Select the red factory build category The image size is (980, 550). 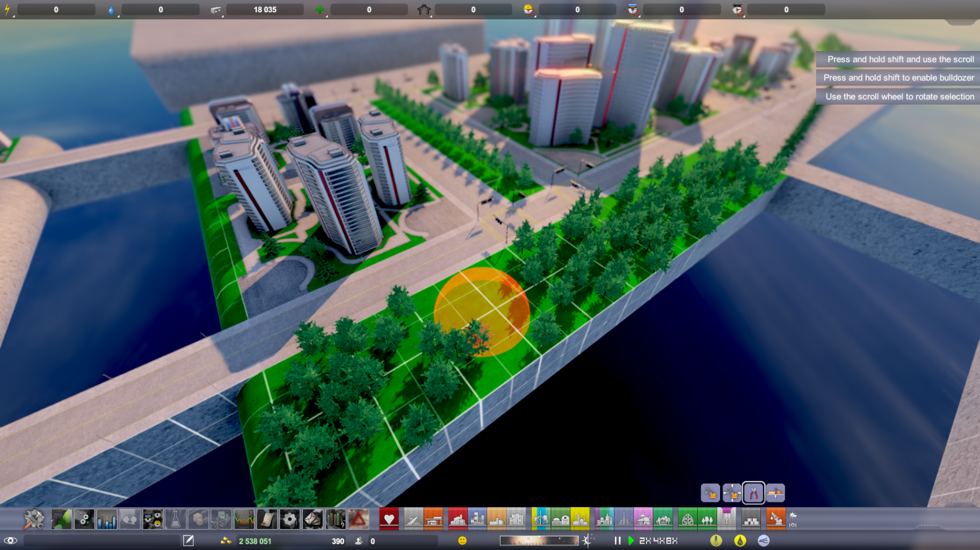(458, 519)
